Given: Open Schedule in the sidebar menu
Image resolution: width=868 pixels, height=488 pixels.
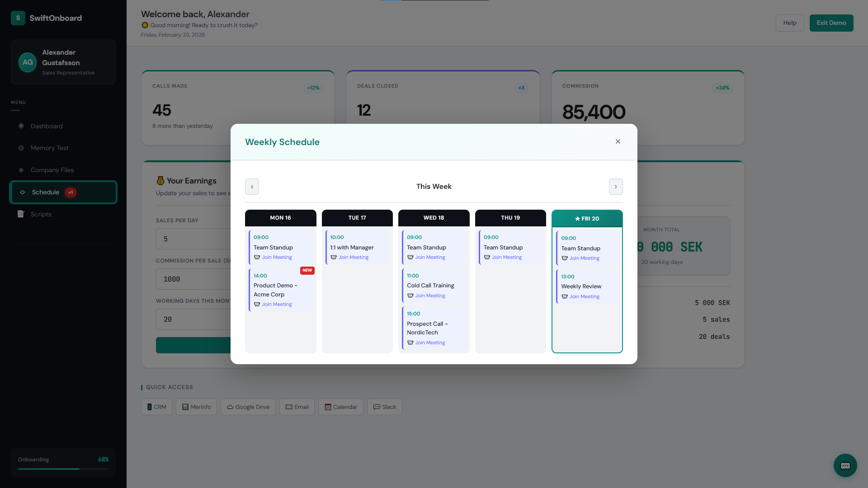Looking at the screenshot, I should pos(46,192).
